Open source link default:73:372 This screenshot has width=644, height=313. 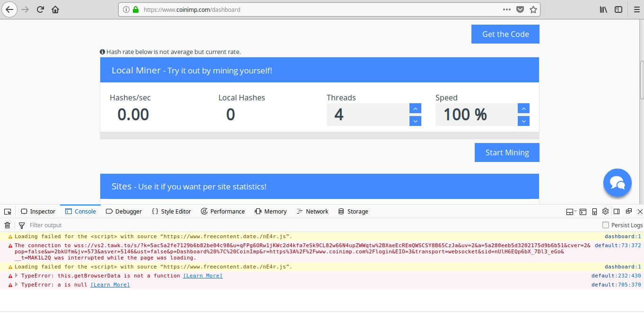tap(618, 245)
